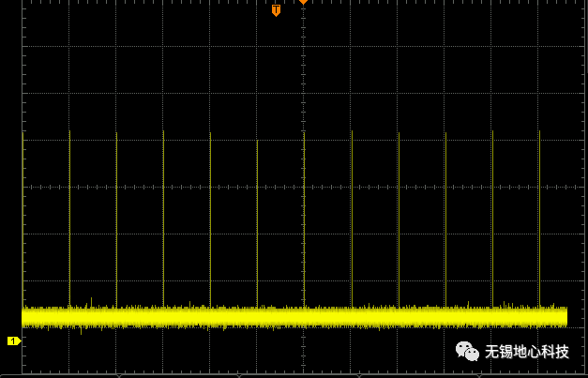Image resolution: width=588 pixels, height=378 pixels.
Task: Select the fourth yellow pulse from the left
Action: pyautogui.click(x=163, y=216)
